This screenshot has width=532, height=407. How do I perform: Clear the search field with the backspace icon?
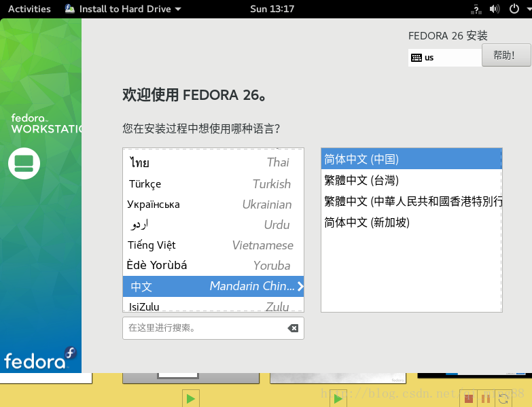click(293, 328)
